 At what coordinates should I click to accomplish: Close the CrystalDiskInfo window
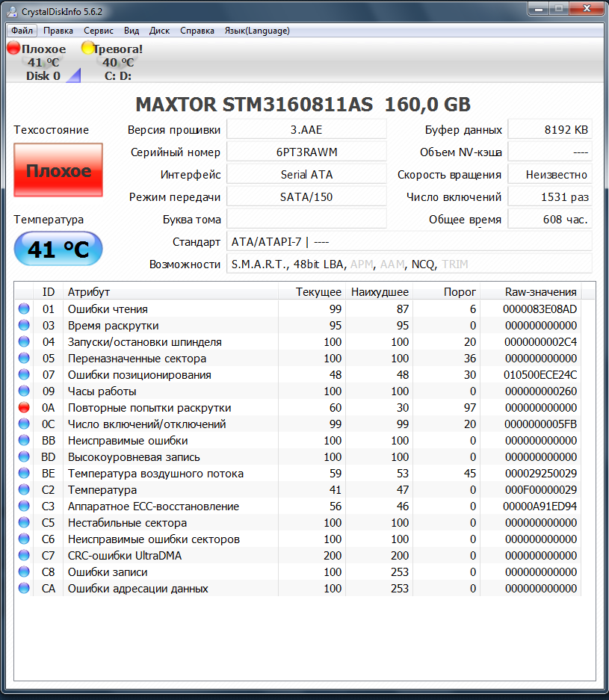coord(587,8)
